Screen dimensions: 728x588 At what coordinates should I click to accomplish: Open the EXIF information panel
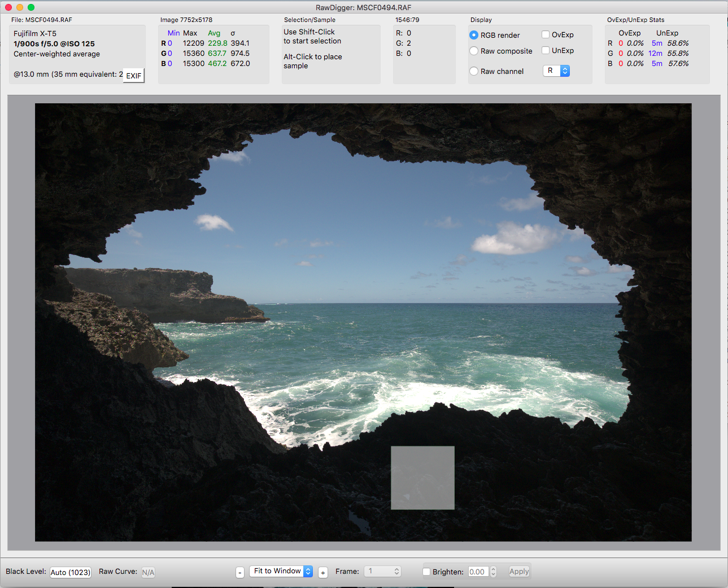click(x=134, y=76)
